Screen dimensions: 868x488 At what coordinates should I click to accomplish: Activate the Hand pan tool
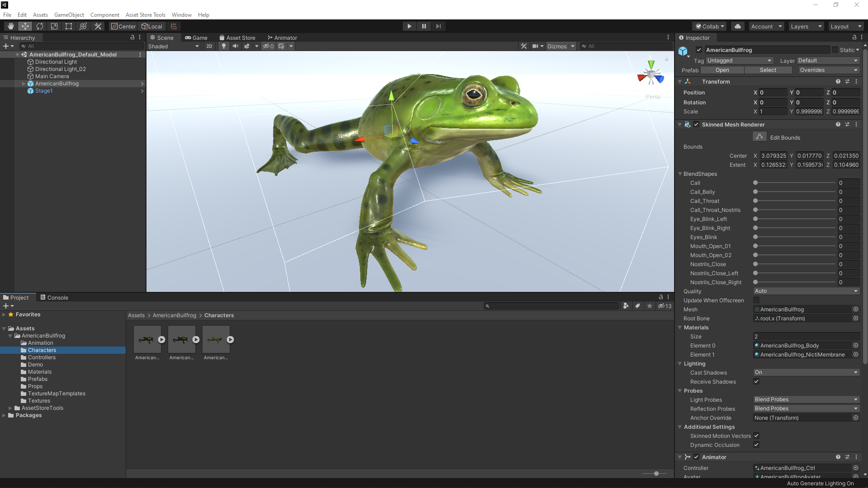coord(10,26)
